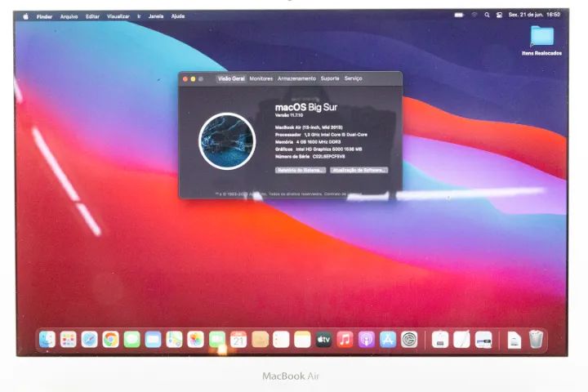Open the brown Contacts icon in Dock
This screenshot has width=588, height=392.
(x=260, y=340)
